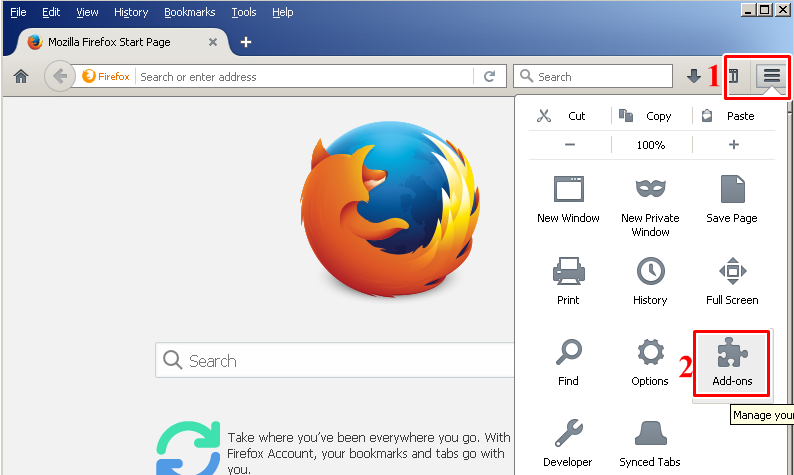Click the magnifier in start page search
Image resolution: width=794 pixels, height=475 pixels.
[x=173, y=360]
